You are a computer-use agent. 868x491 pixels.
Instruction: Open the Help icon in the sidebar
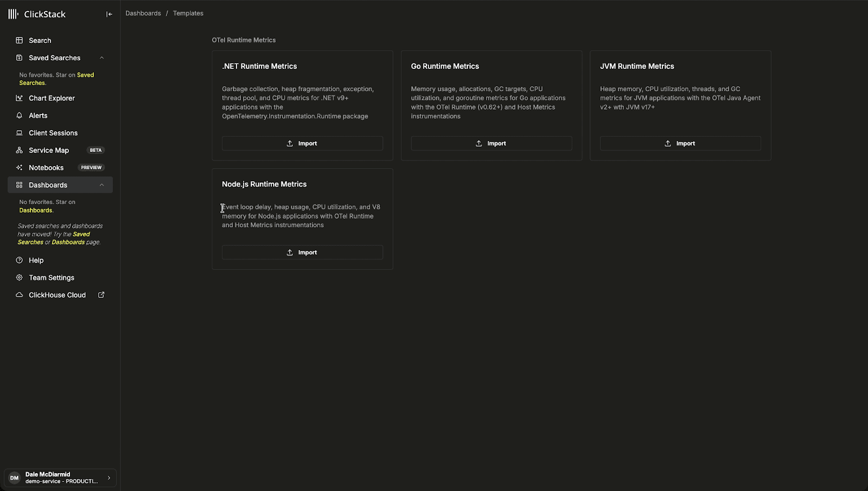point(19,260)
